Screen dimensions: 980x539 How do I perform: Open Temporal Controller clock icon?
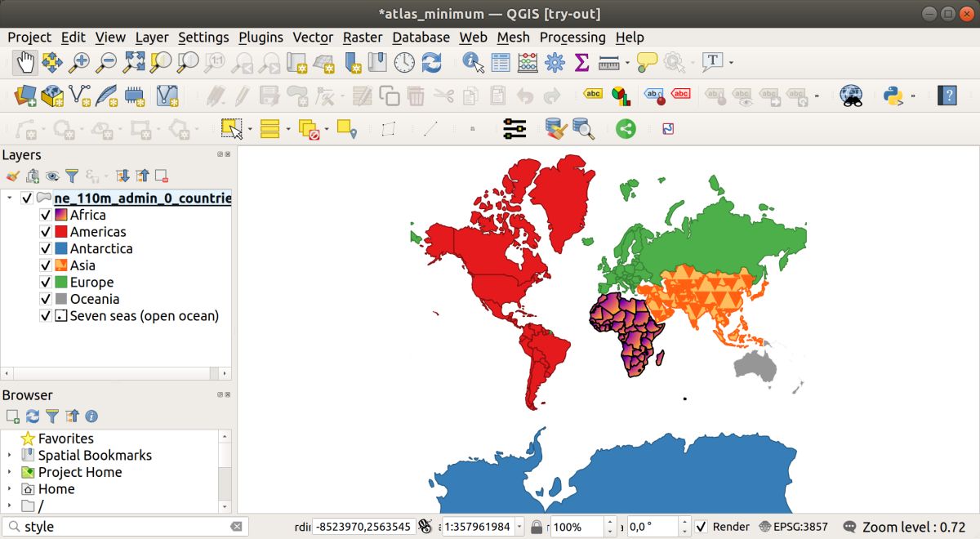tap(404, 61)
